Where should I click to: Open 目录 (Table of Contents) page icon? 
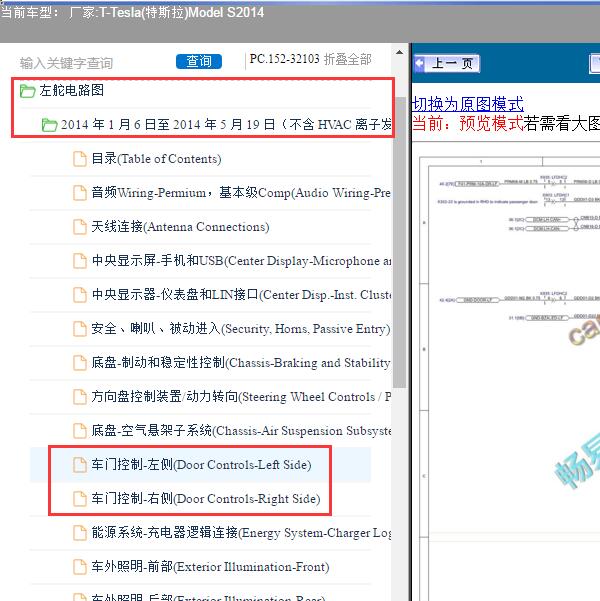[80, 159]
